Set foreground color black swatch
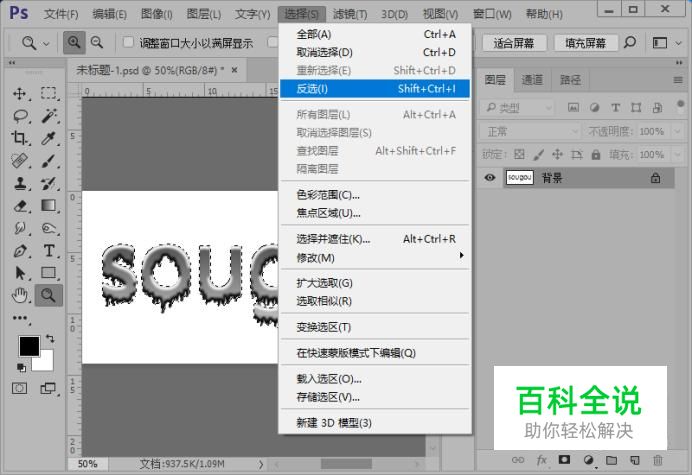The width and height of the screenshot is (692, 475). click(27, 344)
